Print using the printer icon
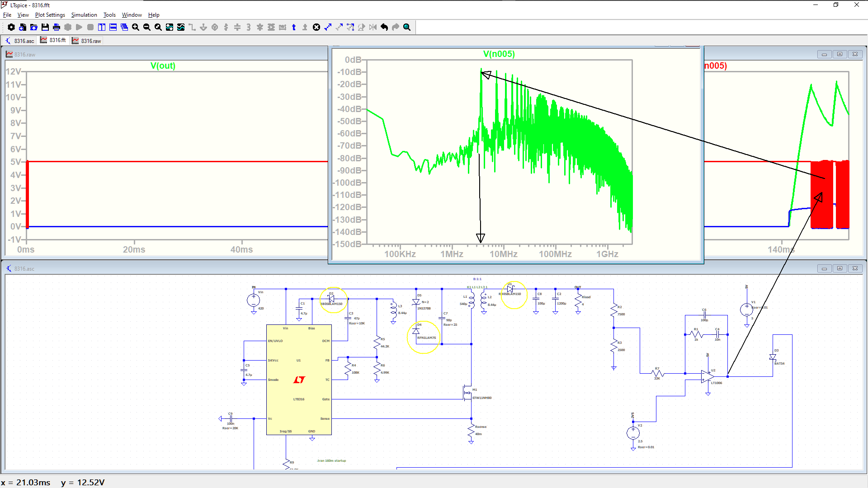The width and height of the screenshot is (868, 488). pos(57,27)
